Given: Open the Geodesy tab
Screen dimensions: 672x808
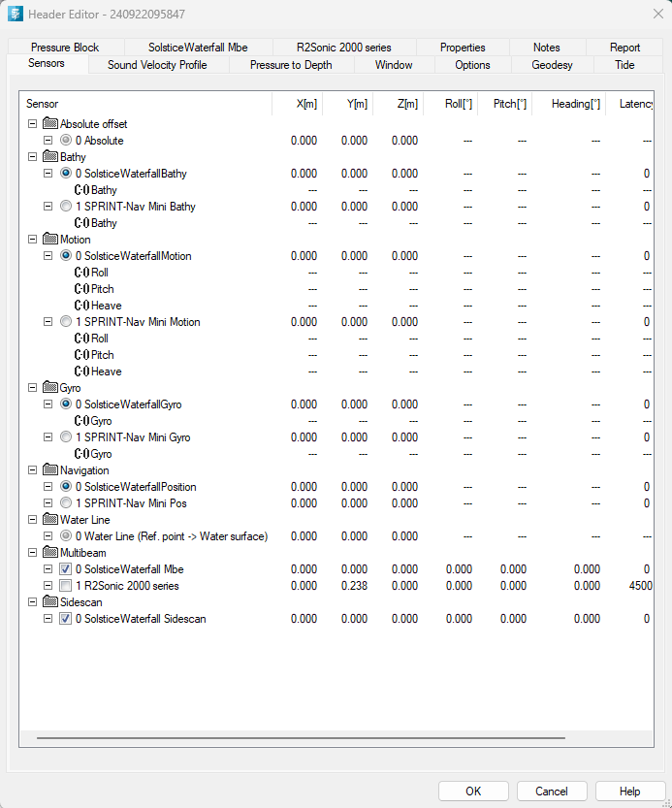Looking at the screenshot, I should 552,65.
